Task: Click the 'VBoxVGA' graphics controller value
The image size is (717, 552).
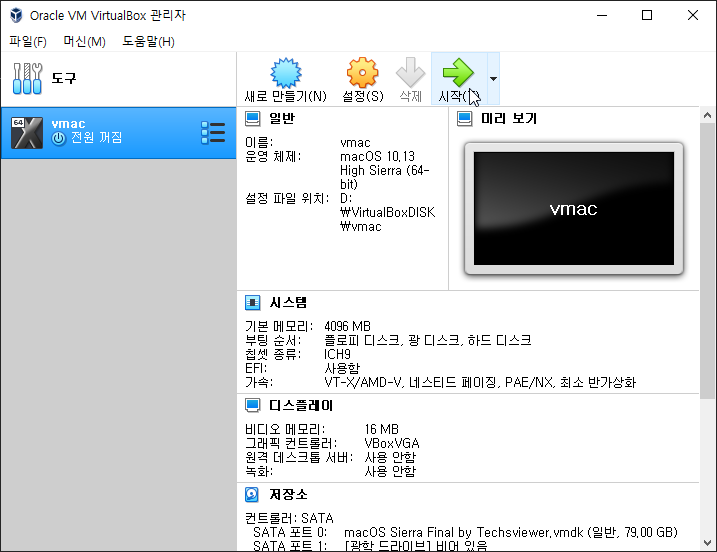Action: tap(392, 443)
